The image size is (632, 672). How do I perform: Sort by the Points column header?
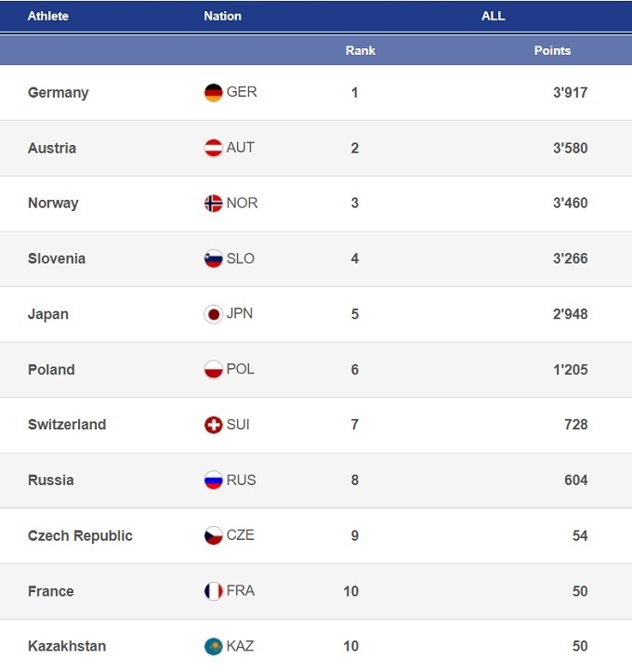552,50
